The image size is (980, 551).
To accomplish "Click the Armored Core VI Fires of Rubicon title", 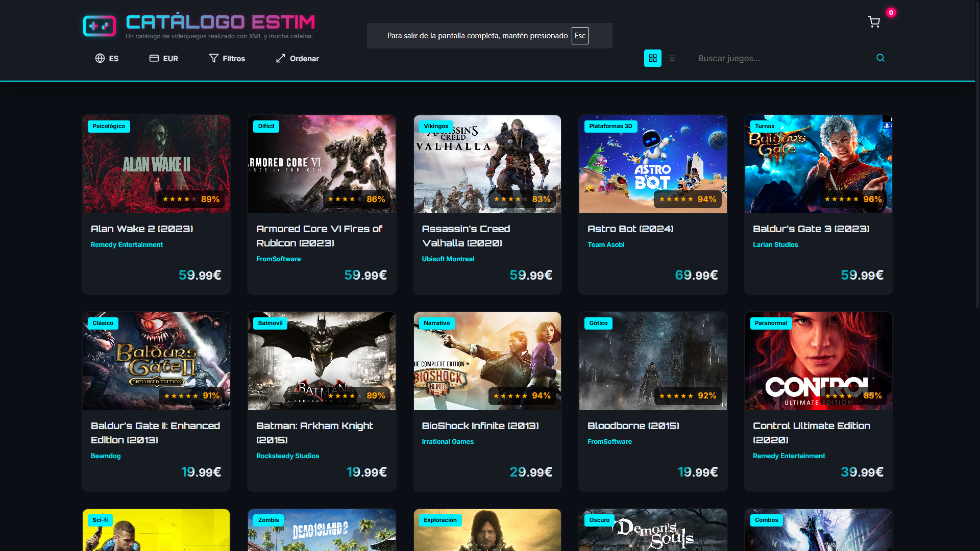I will pyautogui.click(x=319, y=236).
